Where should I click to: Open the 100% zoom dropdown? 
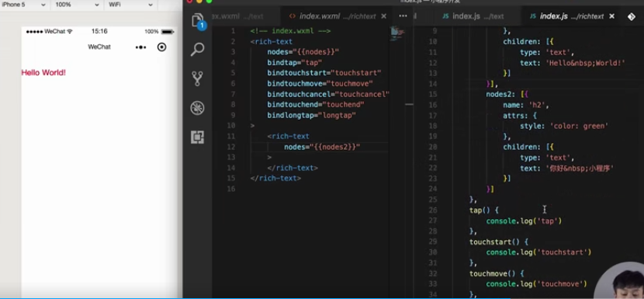click(77, 5)
